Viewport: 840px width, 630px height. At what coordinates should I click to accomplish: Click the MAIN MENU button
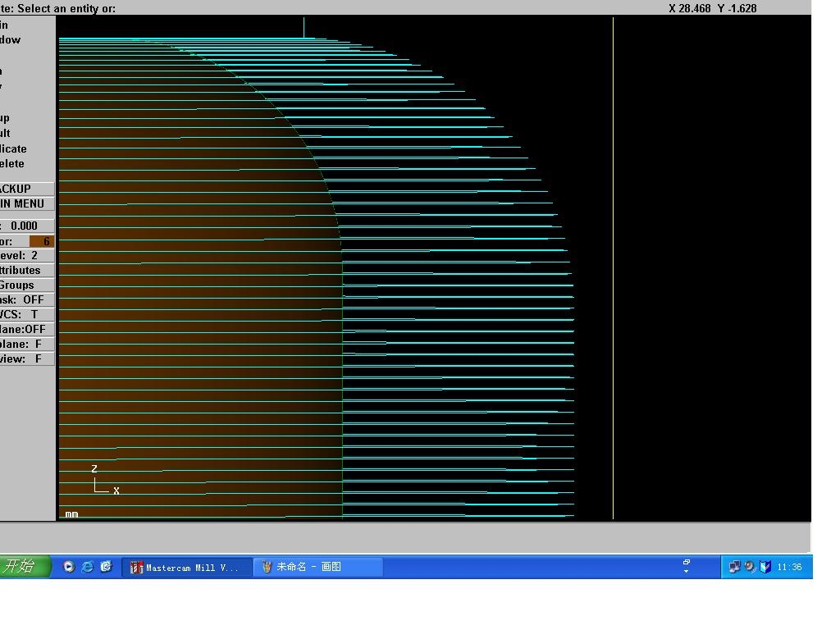coord(26,203)
